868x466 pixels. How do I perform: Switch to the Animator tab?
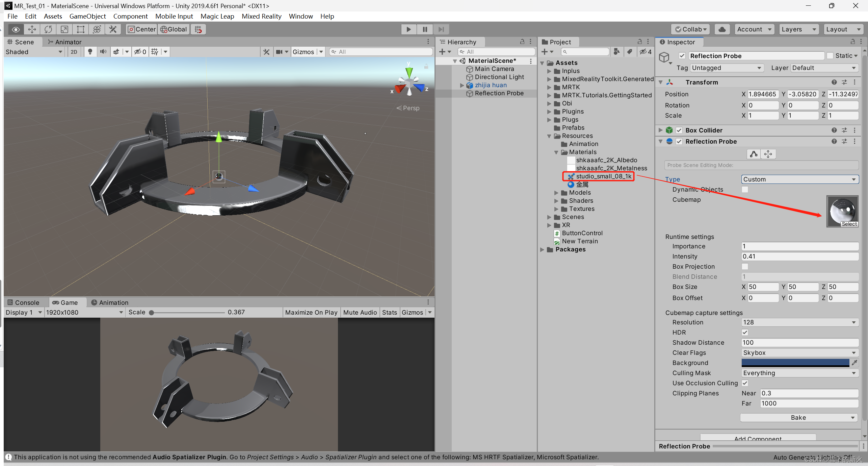[64, 42]
